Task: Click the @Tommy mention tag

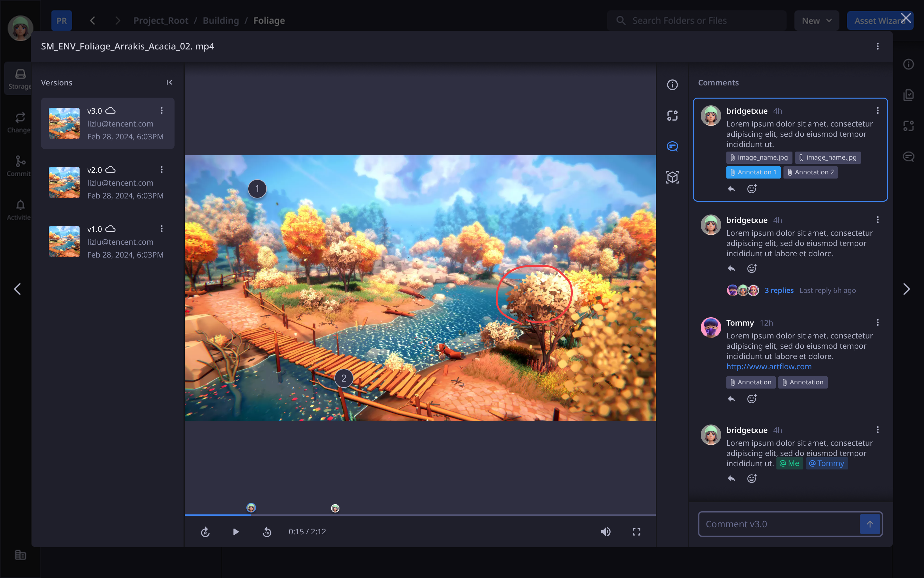Action: [827, 463]
